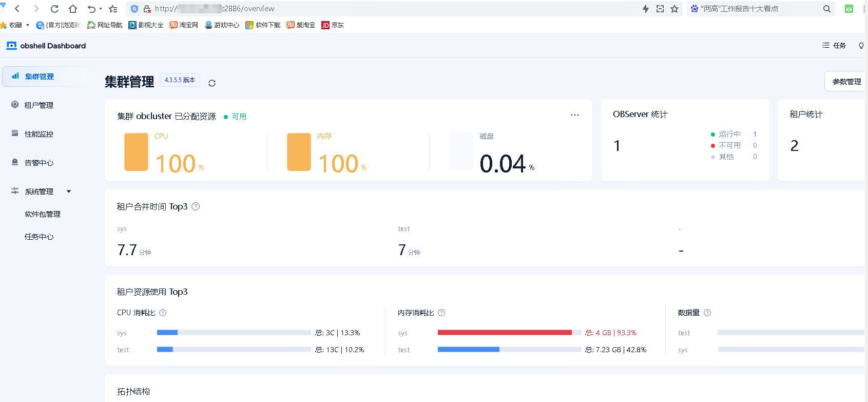Click the 参数管理 button
Viewport: 868px width, 402px height.
click(x=846, y=82)
